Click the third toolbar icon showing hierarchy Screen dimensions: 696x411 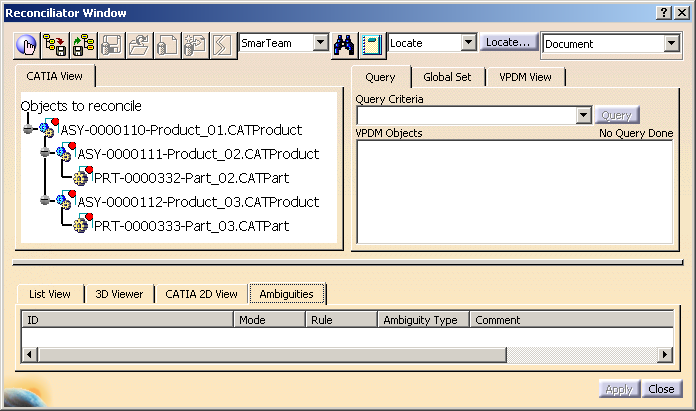(83, 45)
